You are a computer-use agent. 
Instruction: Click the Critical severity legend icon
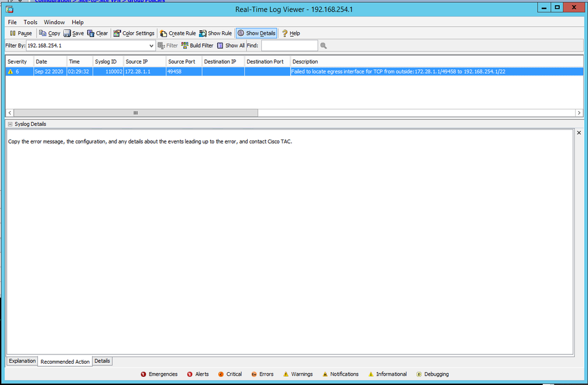click(x=221, y=374)
